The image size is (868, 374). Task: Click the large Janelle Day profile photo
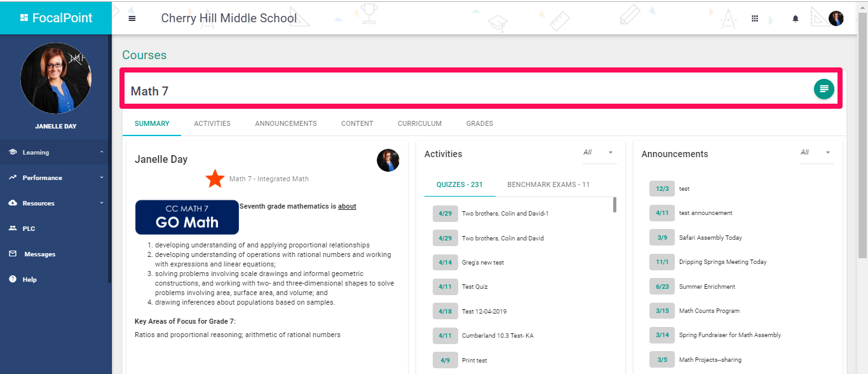56,79
